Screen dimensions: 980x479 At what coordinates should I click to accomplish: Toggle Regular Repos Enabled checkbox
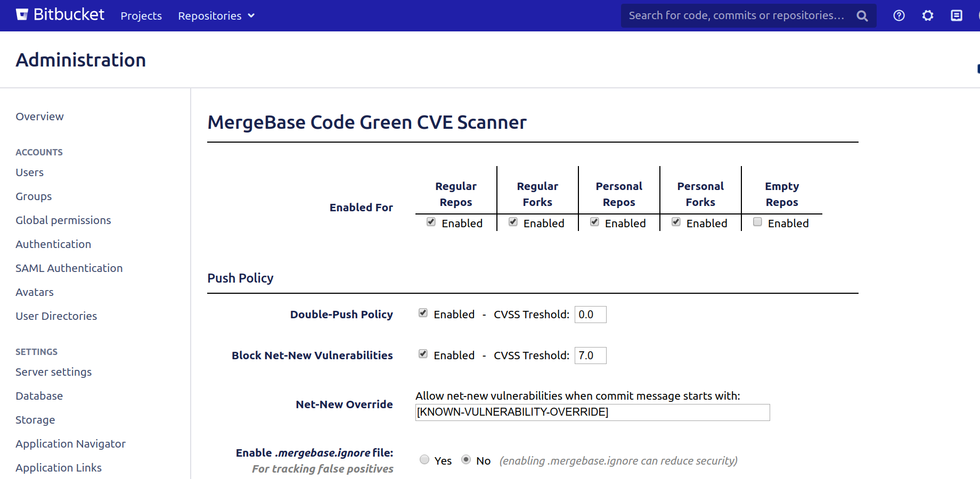pos(431,222)
